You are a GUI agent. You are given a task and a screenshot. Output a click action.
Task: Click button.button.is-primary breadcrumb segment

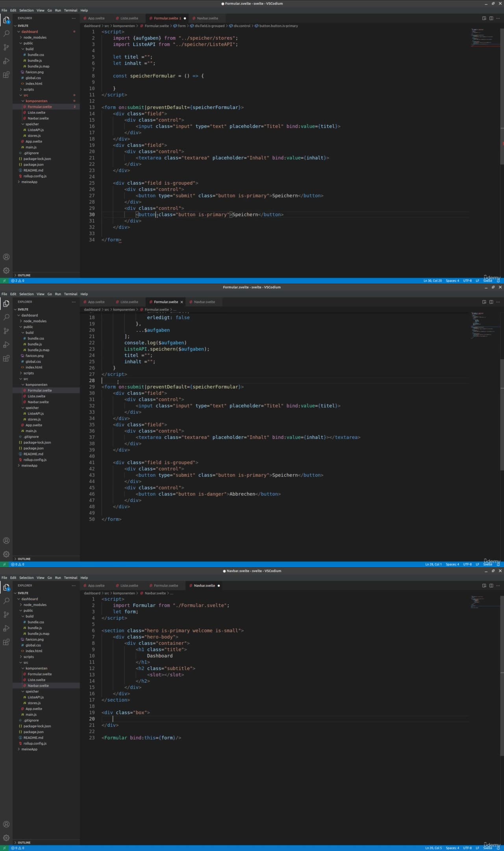click(278, 26)
